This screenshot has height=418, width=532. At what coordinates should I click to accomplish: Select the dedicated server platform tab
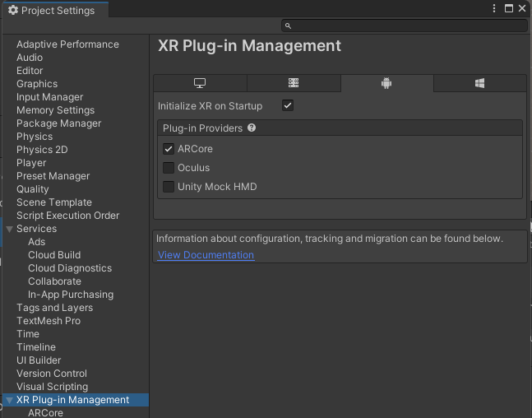(x=294, y=83)
